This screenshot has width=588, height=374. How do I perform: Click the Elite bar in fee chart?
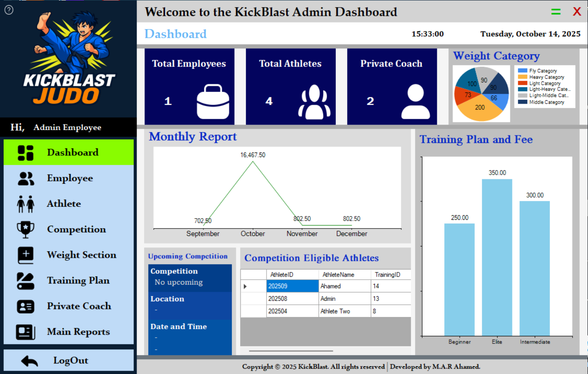pos(497,257)
